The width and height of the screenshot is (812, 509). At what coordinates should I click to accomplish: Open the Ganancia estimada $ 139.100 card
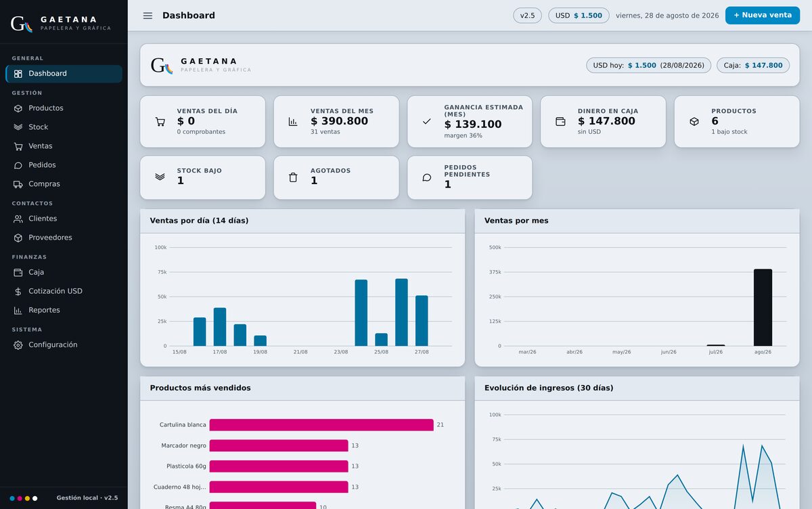pos(470,122)
